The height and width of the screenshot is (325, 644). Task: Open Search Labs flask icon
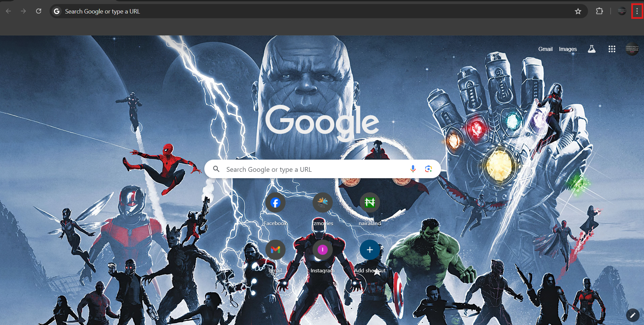pos(592,49)
